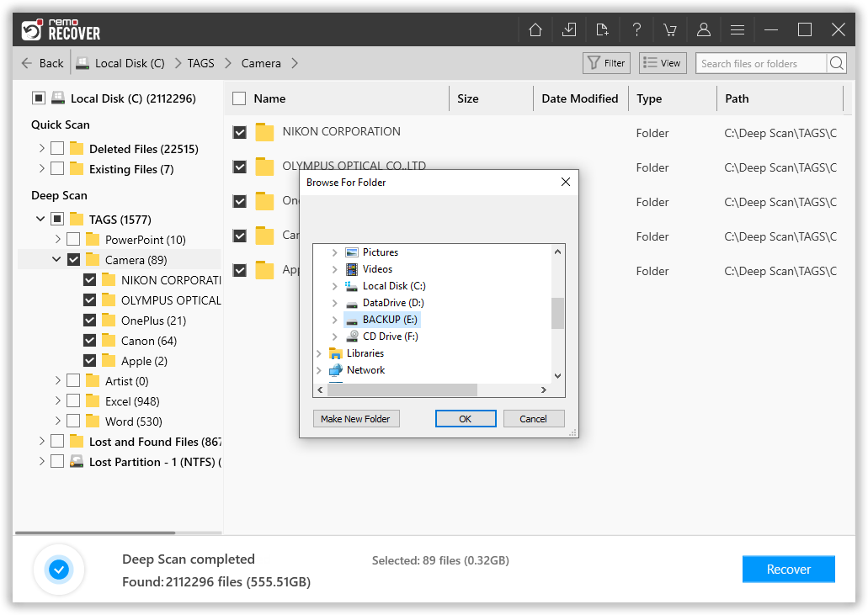The image size is (868, 615).
Task: Click the Local Disk (C:) icon in Browse dialog
Action: click(352, 286)
